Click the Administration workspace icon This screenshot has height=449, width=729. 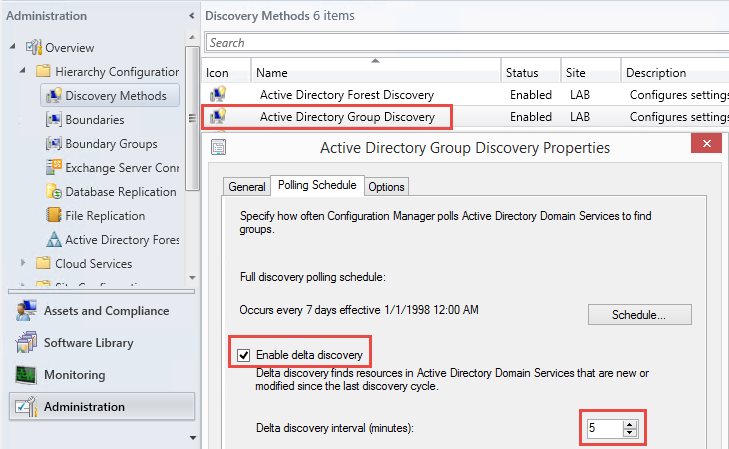coord(26,407)
